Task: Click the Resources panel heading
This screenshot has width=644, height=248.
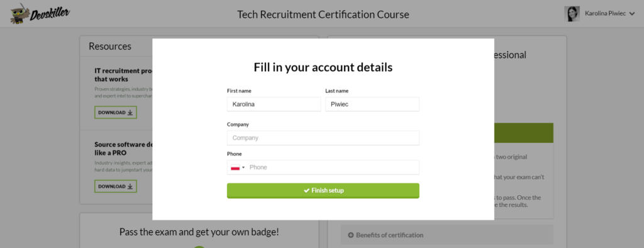Action: (110, 47)
